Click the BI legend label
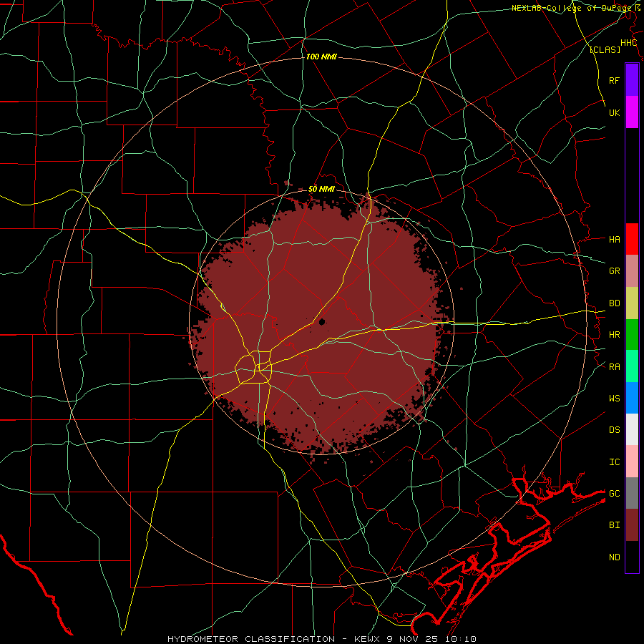The width and height of the screenshot is (644, 644). [x=614, y=525]
